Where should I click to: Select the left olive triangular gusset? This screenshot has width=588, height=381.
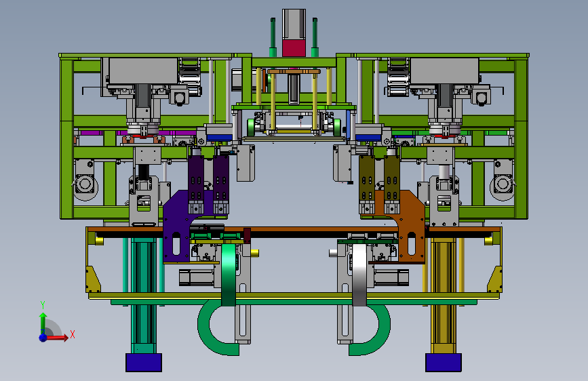coord(93,279)
